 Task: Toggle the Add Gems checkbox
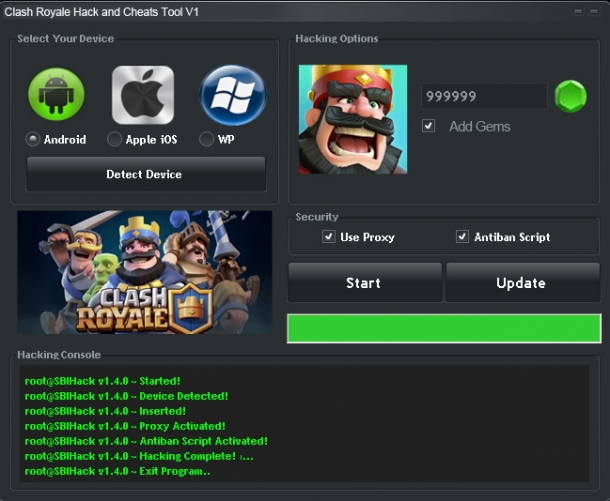[428, 126]
